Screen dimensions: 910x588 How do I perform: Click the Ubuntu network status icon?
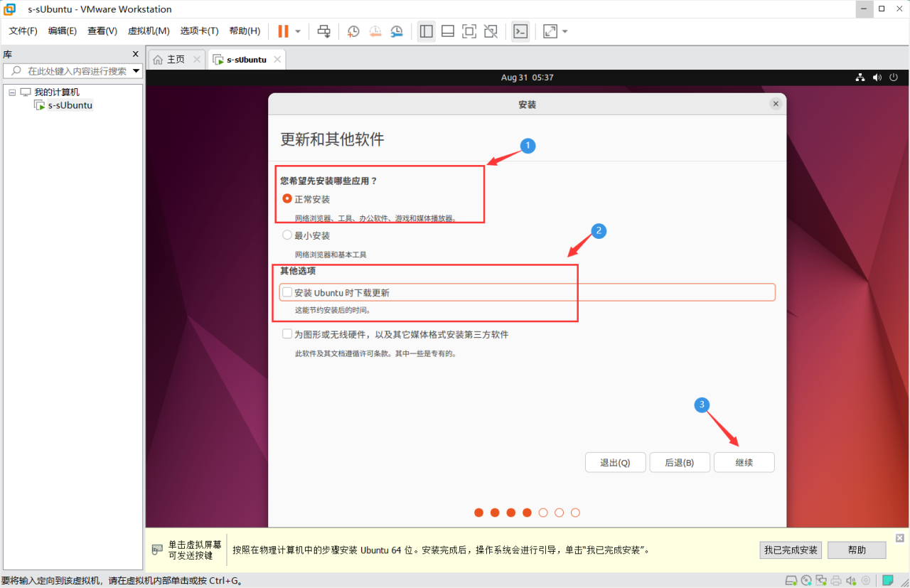click(x=860, y=77)
